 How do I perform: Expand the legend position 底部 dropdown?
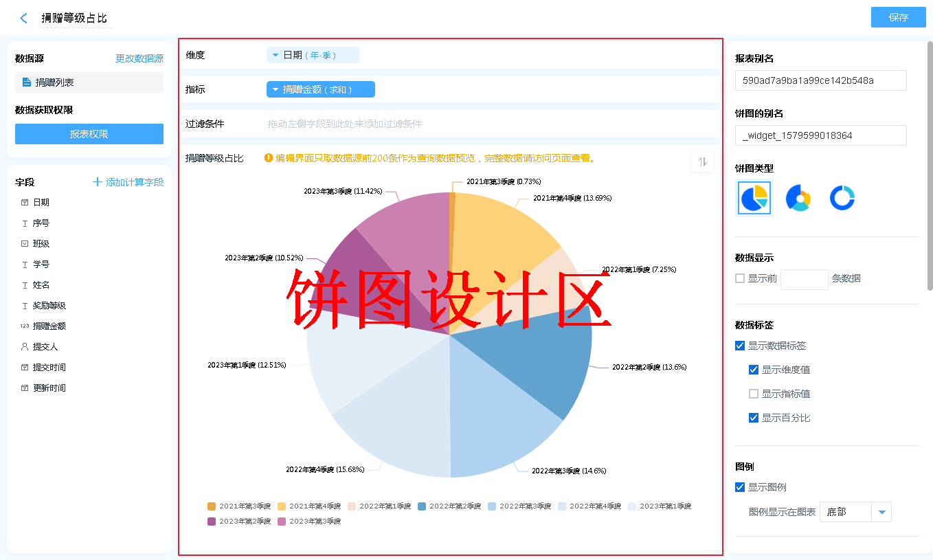(881, 512)
